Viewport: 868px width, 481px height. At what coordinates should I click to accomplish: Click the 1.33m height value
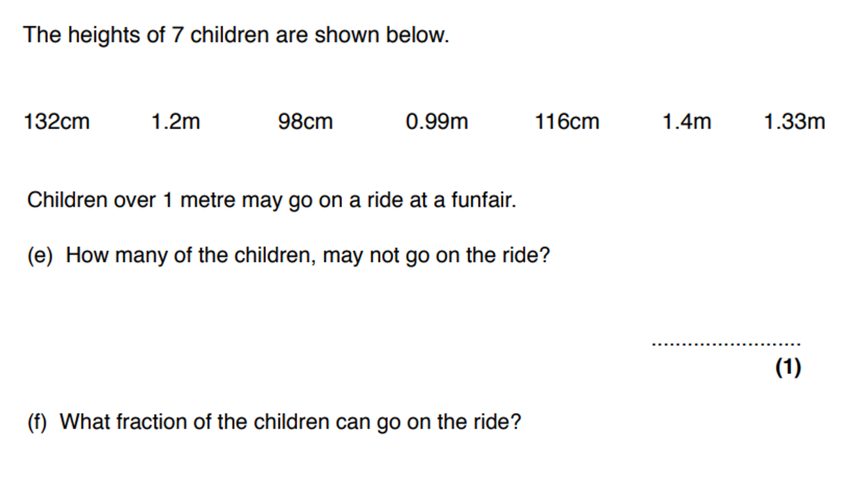pos(794,121)
